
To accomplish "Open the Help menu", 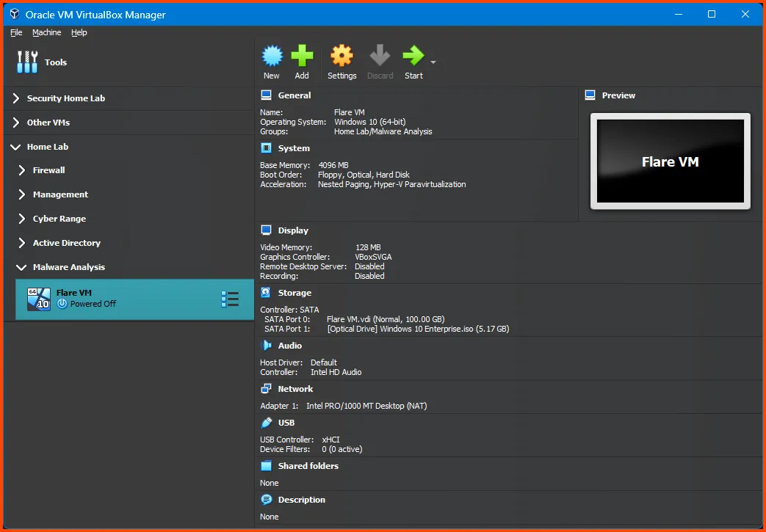I will tap(79, 32).
